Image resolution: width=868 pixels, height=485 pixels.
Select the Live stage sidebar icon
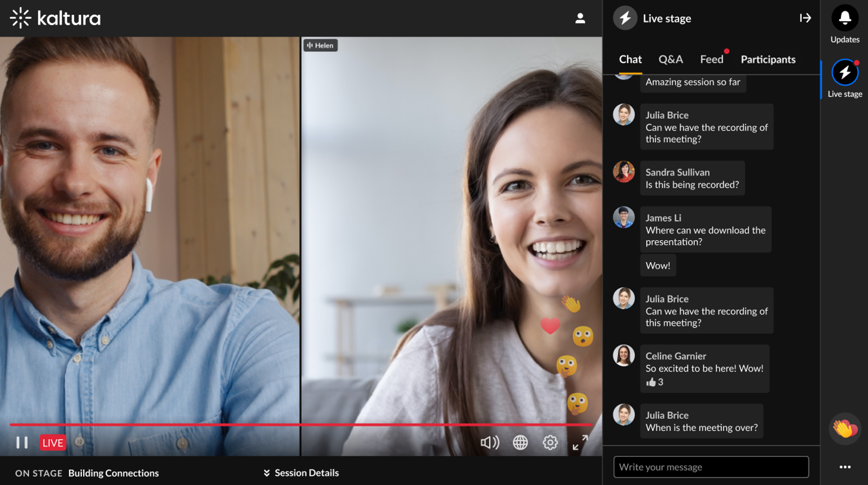tap(845, 72)
